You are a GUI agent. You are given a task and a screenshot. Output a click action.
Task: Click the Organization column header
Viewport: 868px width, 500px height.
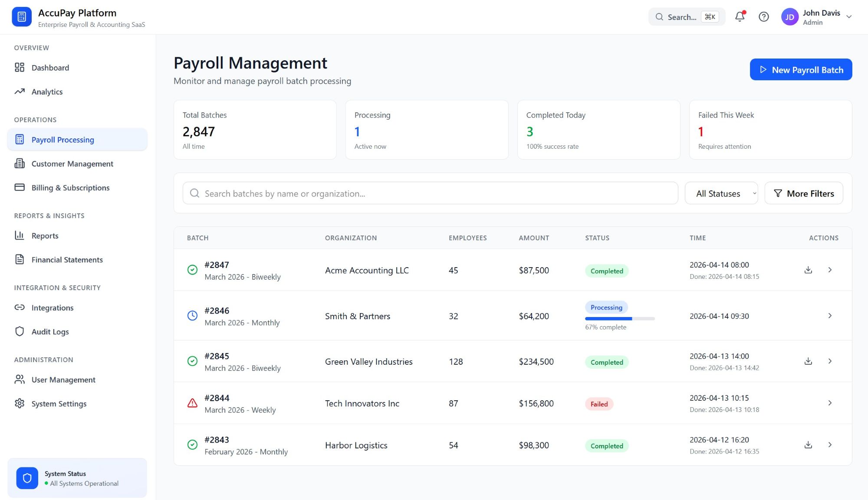351,238
